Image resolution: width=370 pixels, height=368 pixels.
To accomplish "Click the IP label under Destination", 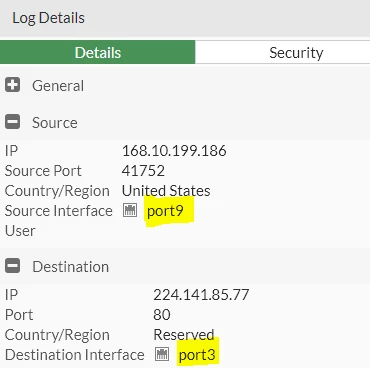I will (x=11, y=295).
